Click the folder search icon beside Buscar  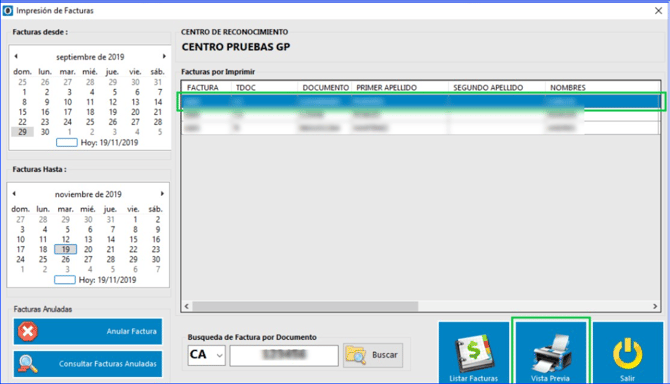click(x=356, y=355)
